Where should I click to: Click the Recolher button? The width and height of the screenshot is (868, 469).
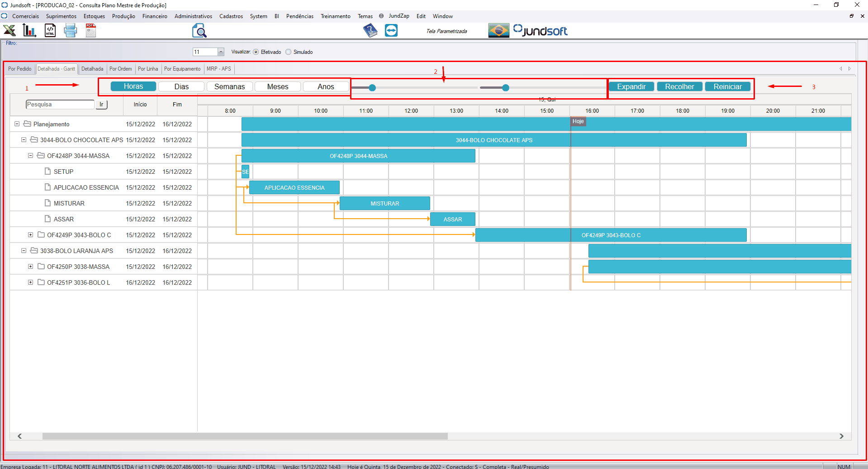679,86
